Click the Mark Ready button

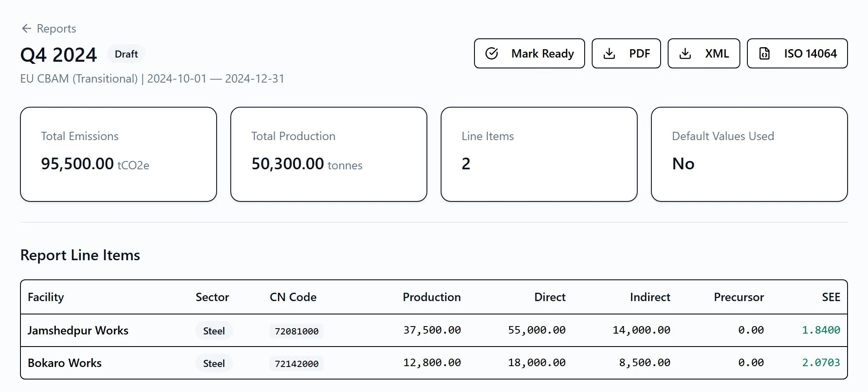[529, 53]
